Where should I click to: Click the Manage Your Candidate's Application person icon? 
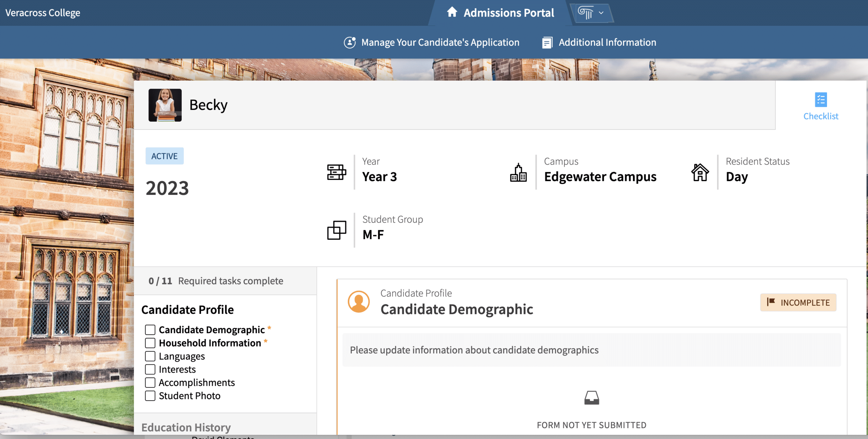(350, 42)
